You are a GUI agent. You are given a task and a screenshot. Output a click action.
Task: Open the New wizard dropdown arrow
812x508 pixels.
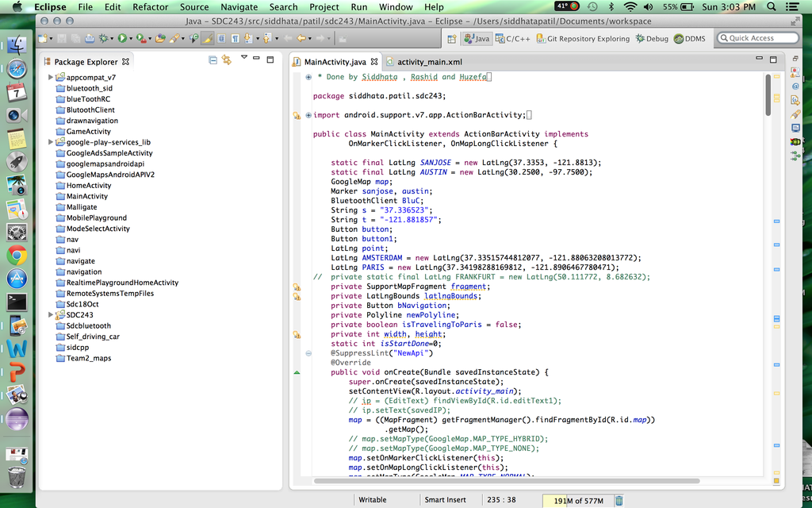coord(52,39)
